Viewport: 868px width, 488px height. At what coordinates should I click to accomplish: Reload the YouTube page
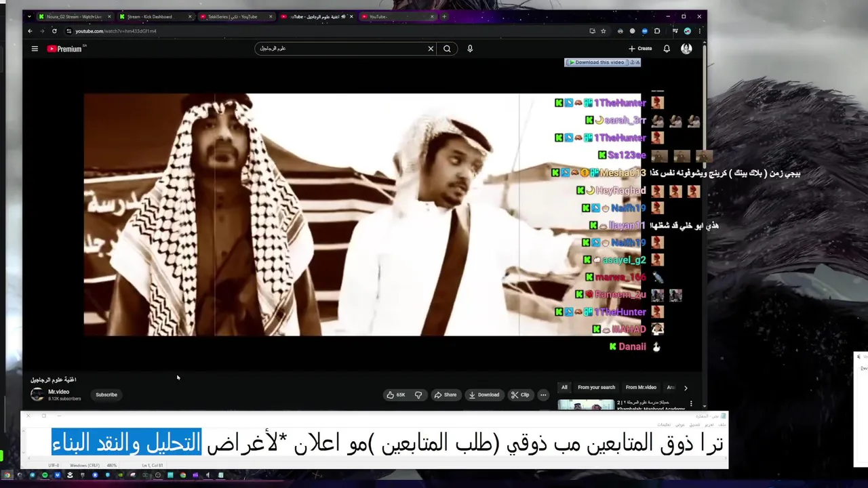click(54, 31)
